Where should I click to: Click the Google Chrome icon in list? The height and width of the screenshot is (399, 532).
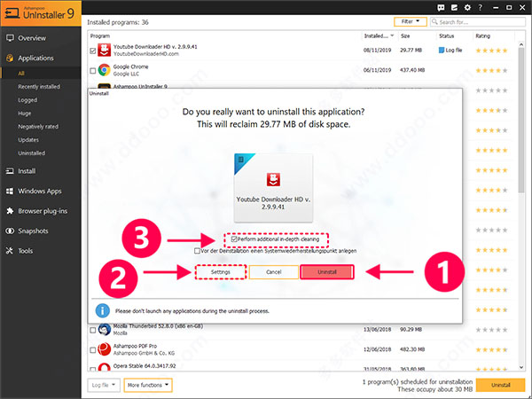[x=104, y=70]
